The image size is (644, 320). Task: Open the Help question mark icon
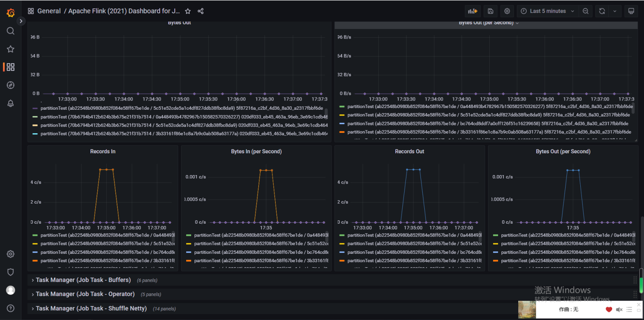10,308
